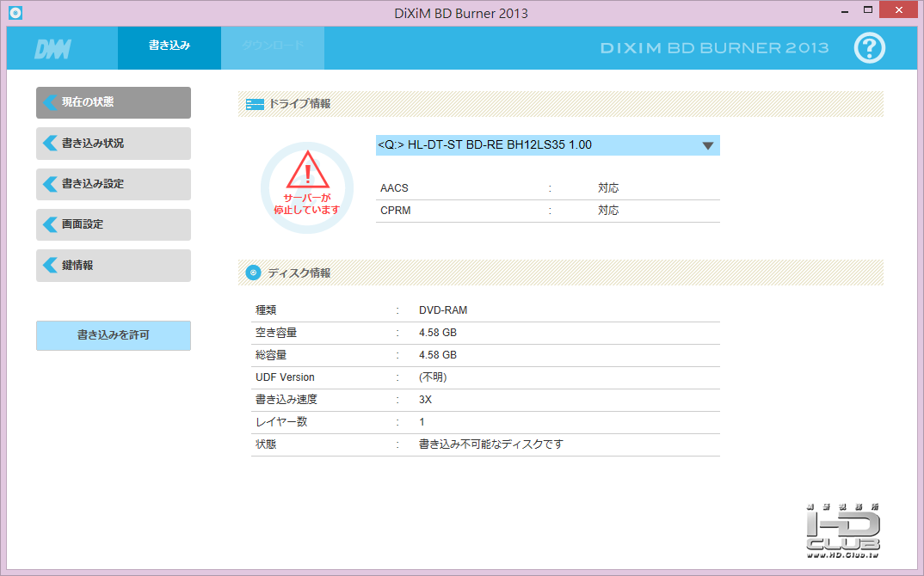
Task: Click the DiXiM logo in the header
Action: 53,49
